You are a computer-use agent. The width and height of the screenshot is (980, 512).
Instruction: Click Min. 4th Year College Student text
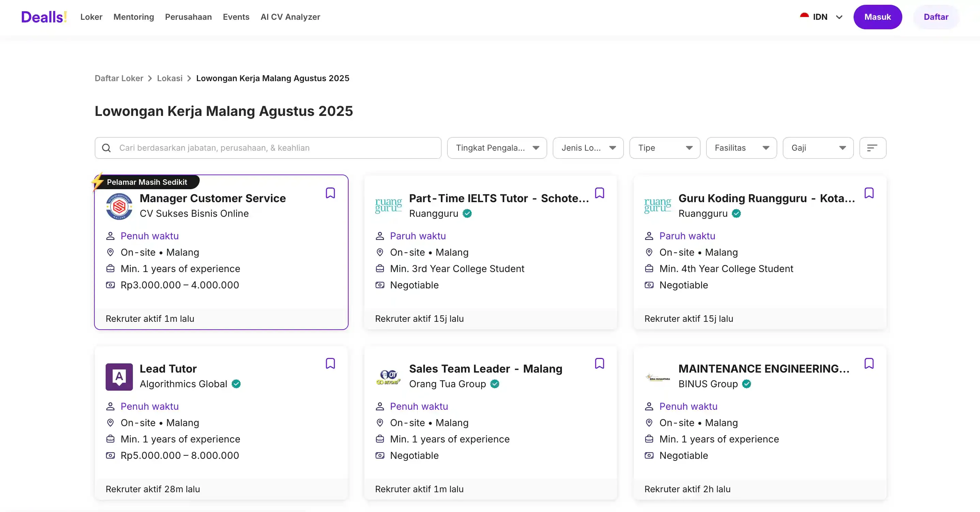tap(726, 268)
